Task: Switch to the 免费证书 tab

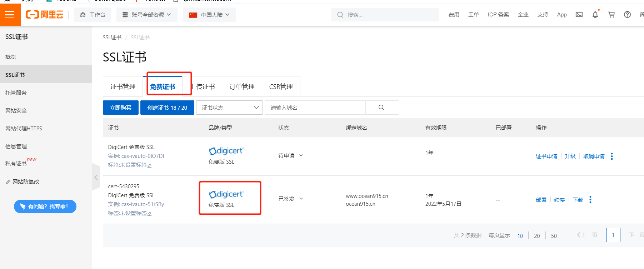Action: pyautogui.click(x=163, y=86)
